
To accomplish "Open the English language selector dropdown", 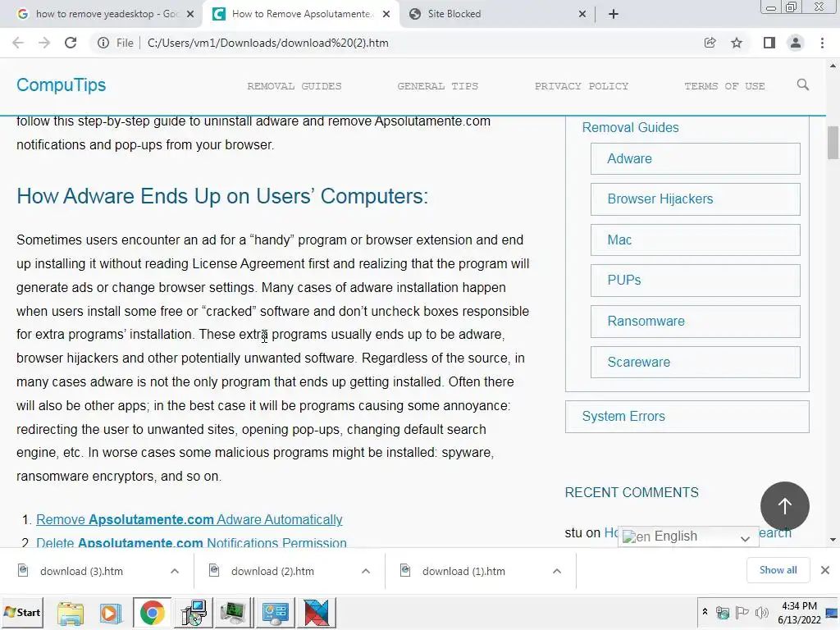I will (688, 536).
